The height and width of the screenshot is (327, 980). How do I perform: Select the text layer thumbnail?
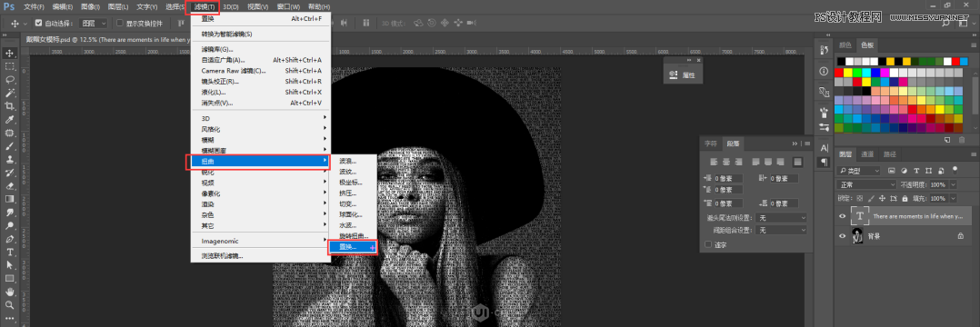click(x=860, y=216)
